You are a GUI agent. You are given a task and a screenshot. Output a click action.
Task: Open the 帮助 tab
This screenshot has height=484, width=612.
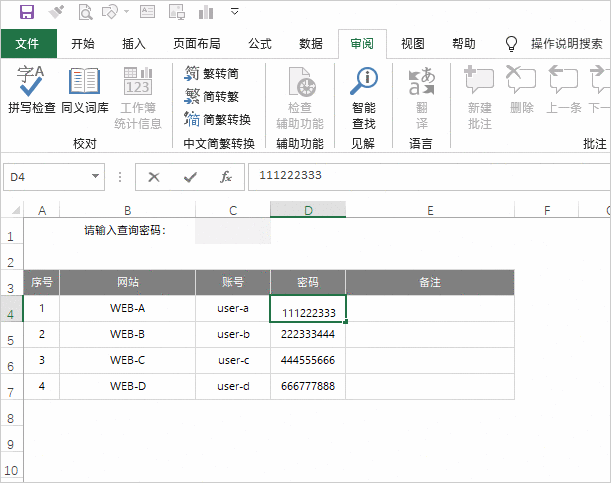tap(464, 43)
